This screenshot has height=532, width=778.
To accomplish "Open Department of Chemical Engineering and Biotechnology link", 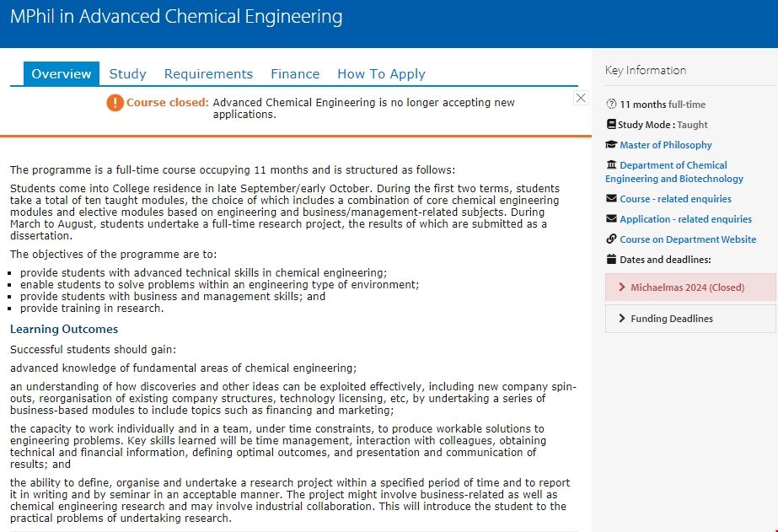I will [674, 172].
